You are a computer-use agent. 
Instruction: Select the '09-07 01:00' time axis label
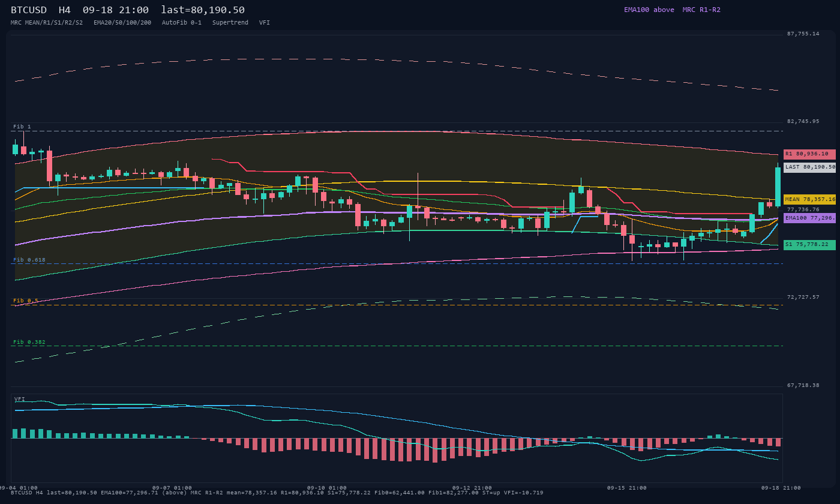click(172, 488)
